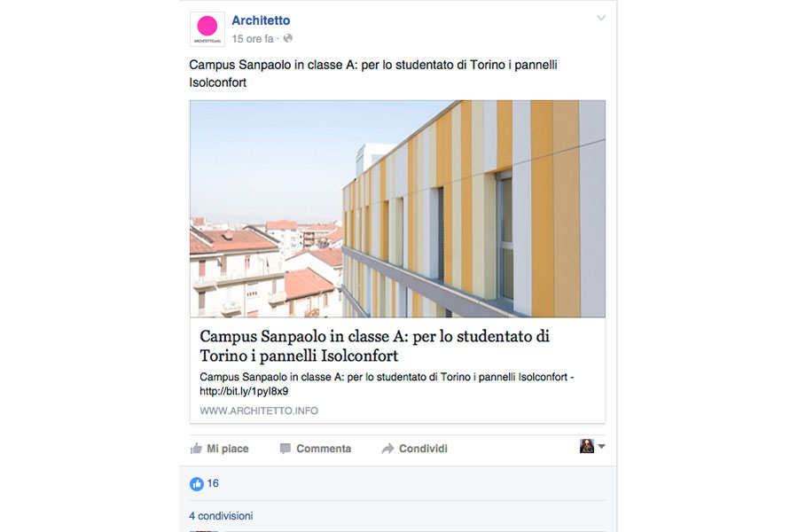View the 16 people who liked

(x=213, y=483)
